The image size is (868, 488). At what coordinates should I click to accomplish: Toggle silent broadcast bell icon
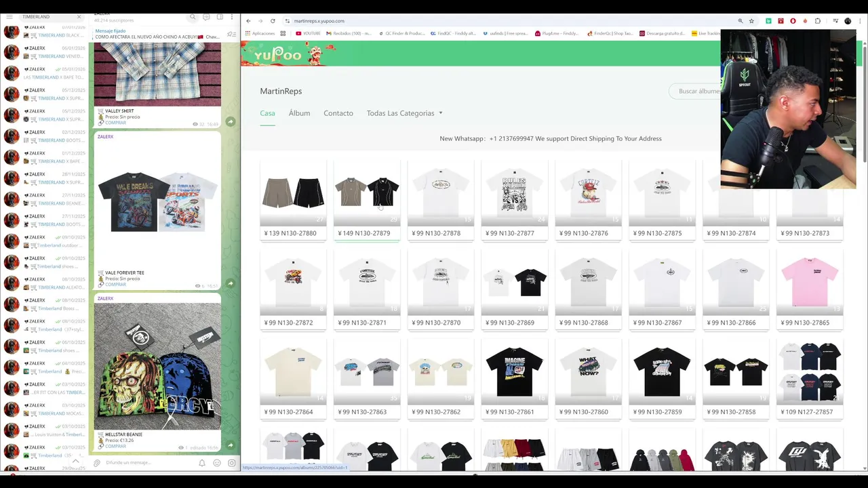tap(202, 463)
